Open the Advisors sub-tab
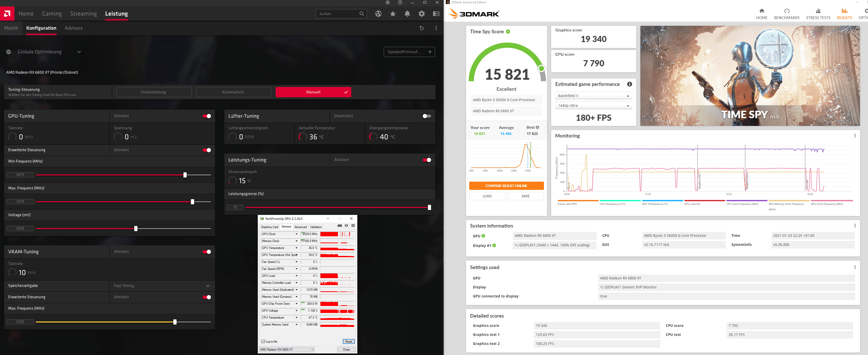This screenshot has height=355, width=868. click(73, 28)
